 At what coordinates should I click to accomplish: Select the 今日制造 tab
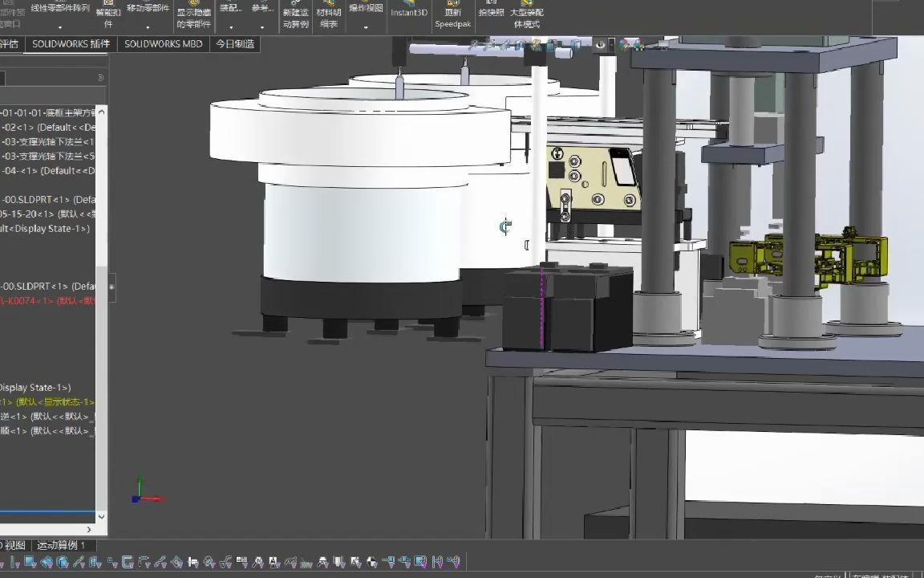(235, 44)
